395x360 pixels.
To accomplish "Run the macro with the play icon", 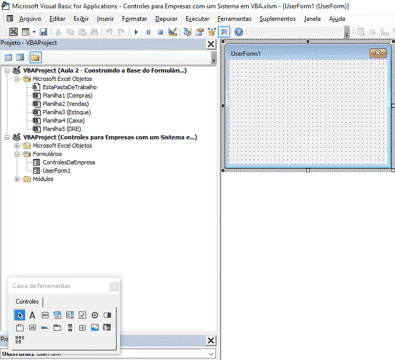I will (x=136, y=32).
